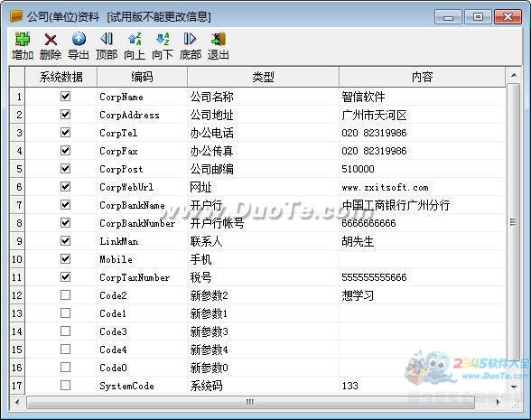
Task: Click the vertical scrollbar up arrow
Action: pyautogui.click(x=514, y=75)
